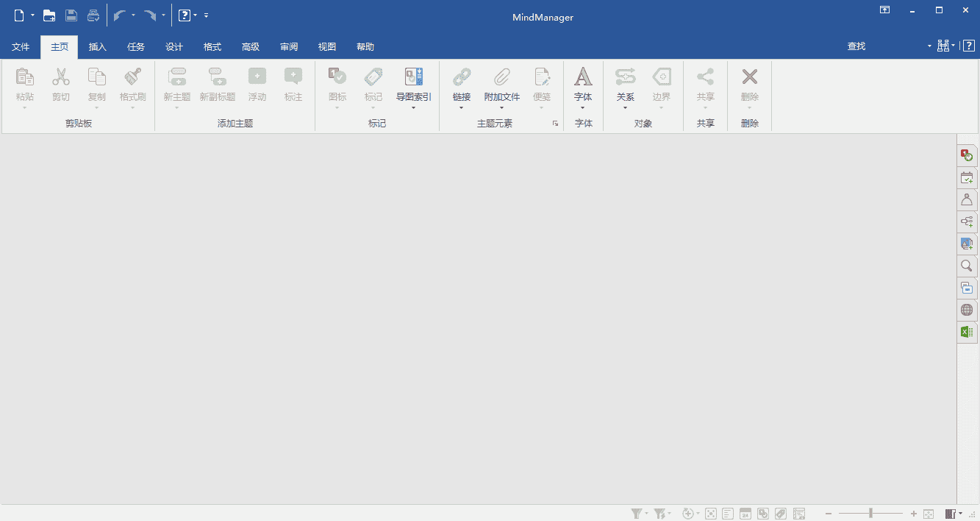The image size is (980, 521).
Task: Click the zoom in plus button
Action: [913, 514]
